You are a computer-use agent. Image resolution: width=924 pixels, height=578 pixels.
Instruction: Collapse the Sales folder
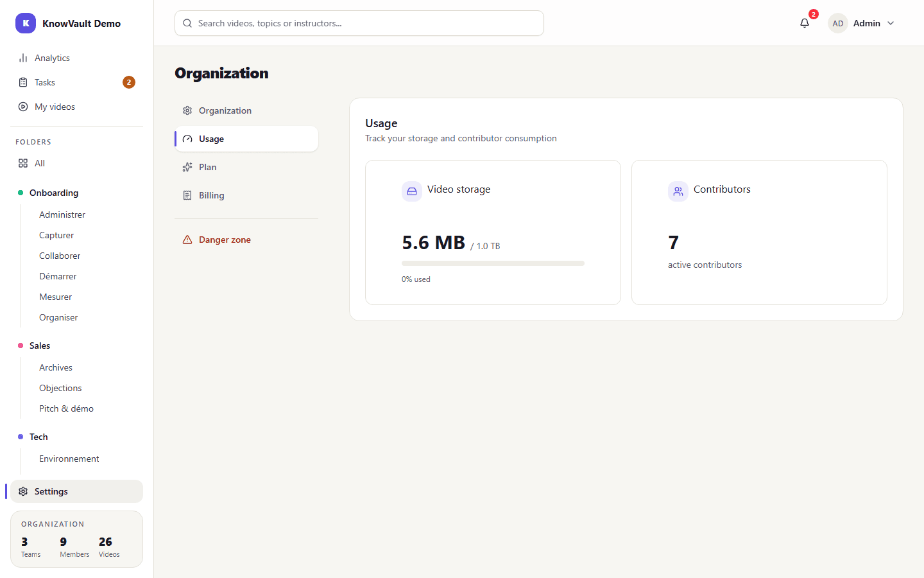(x=40, y=346)
